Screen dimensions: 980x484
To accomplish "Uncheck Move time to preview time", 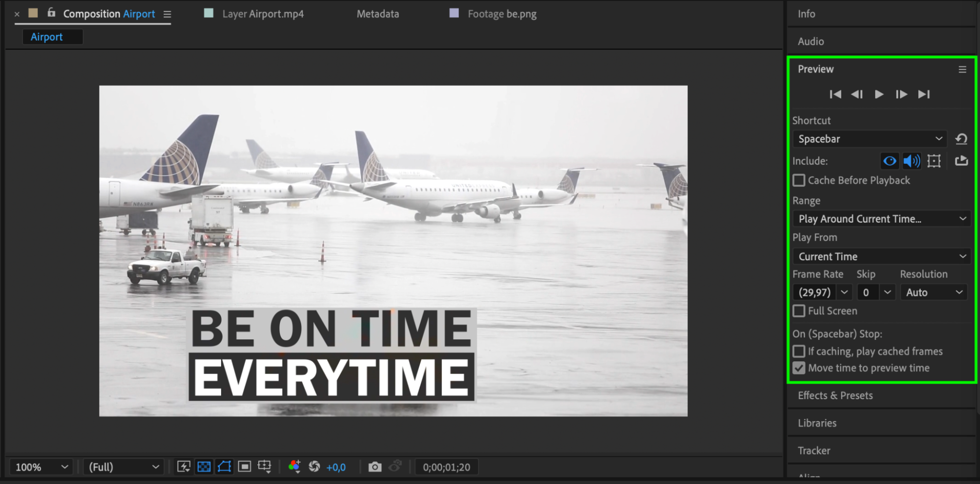I will click(x=799, y=368).
